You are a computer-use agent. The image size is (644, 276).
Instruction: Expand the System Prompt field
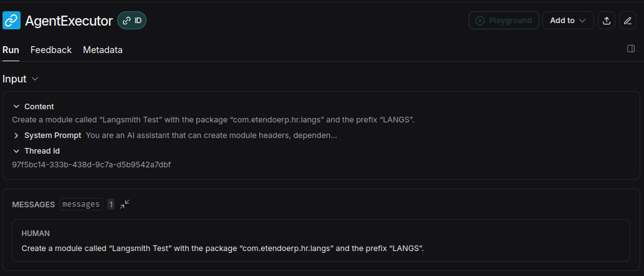[x=16, y=136]
